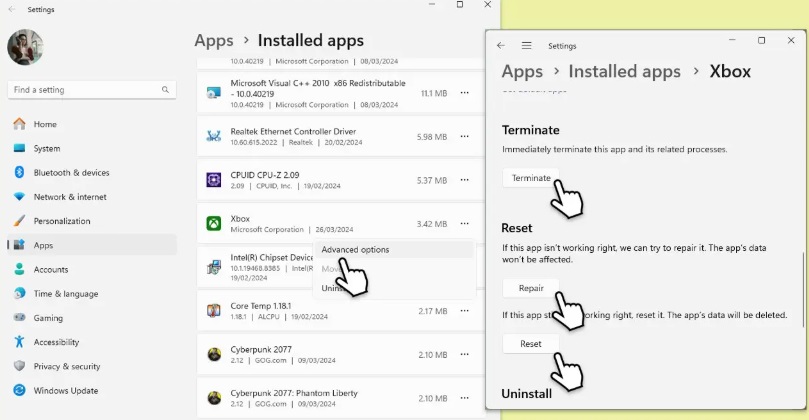Open more options for Realtek Ethernet Driver
Image resolution: width=809 pixels, height=420 pixels.
point(464,137)
